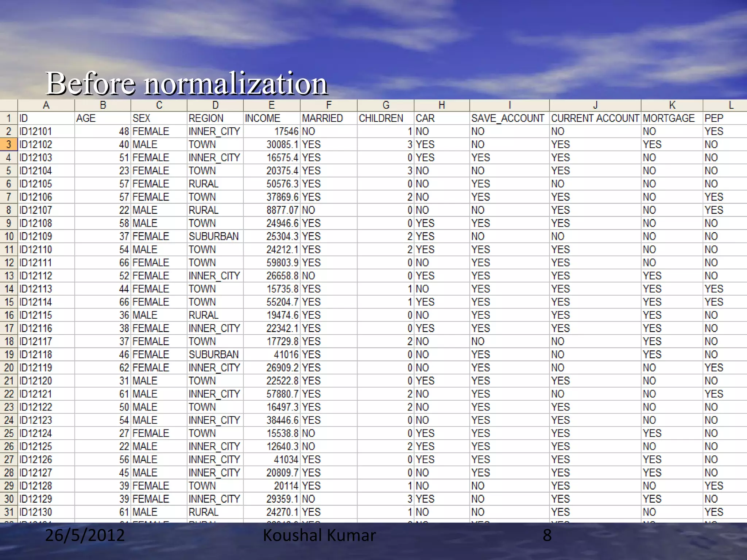Click the CAR header cell
The width and height of the screenshot is (747, 560).
pyautogui.click(x=442, y=118)
